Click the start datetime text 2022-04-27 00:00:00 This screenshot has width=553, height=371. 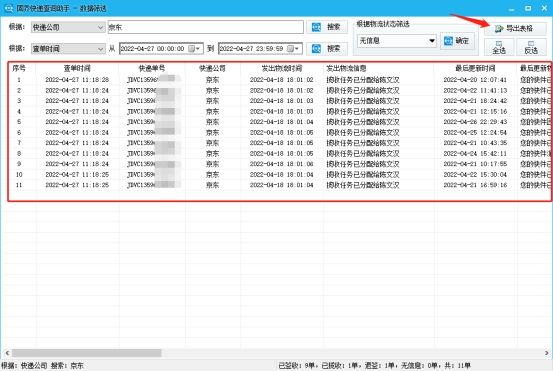(x=153, y=48)
